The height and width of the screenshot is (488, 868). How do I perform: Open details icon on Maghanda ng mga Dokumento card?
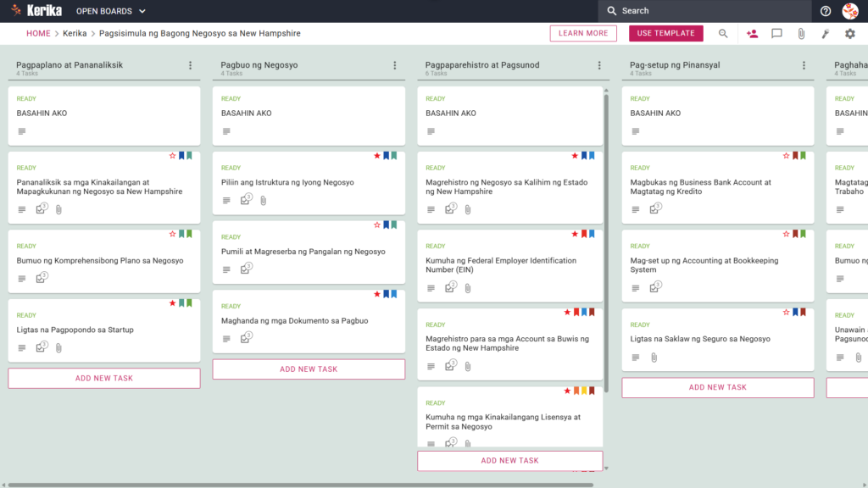(x=226, y=339)
